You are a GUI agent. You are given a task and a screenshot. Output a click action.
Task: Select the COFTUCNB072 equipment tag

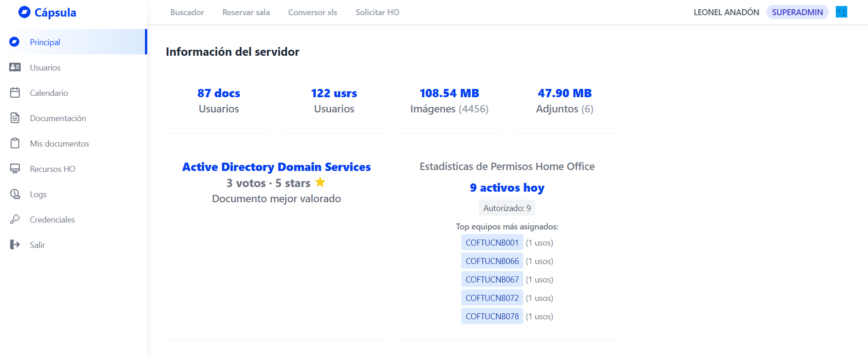coord(492,298)
